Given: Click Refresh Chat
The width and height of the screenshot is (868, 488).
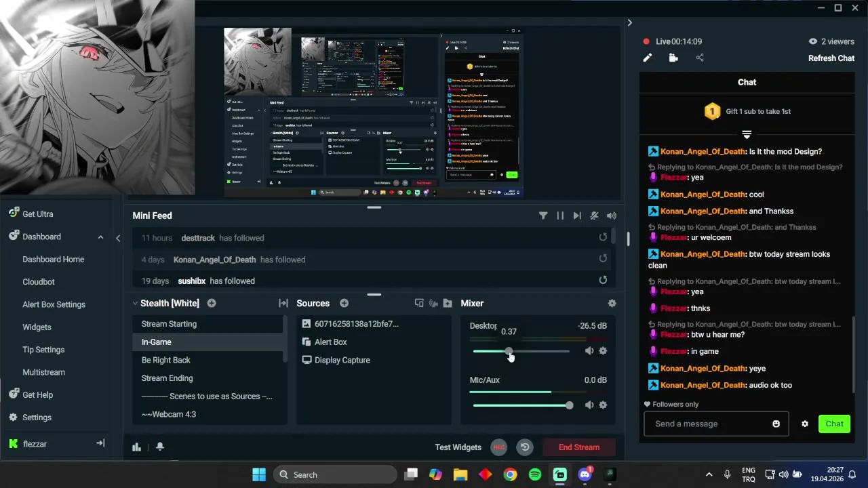Looking at the screenshot, I should tap(831, 58).
